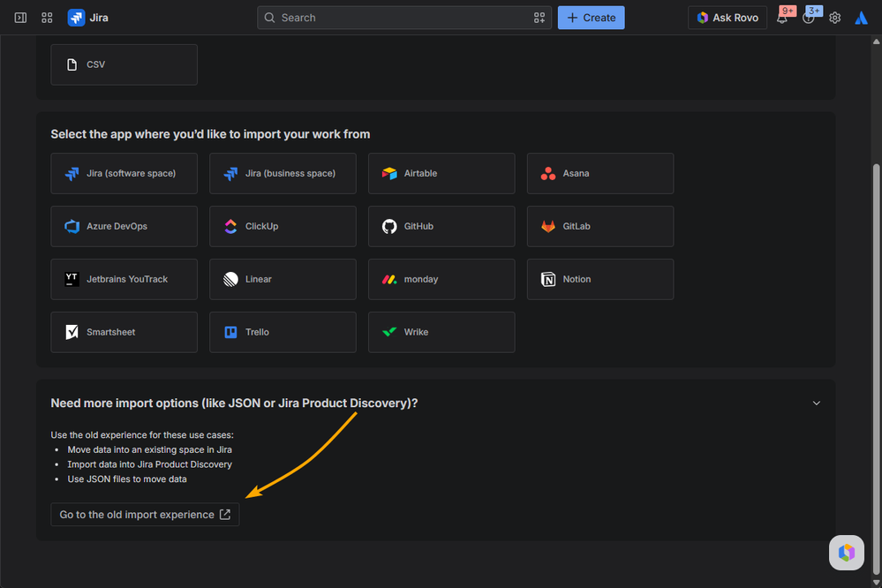882x588 pixels.
Task: Open the settings gear
Action: 834,18
